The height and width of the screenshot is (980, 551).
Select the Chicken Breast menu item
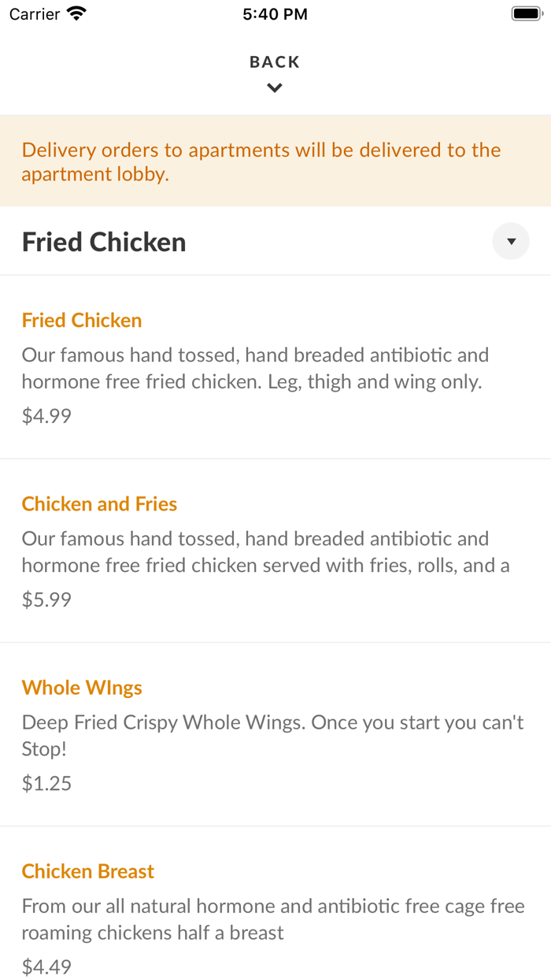tap(88, 871)
